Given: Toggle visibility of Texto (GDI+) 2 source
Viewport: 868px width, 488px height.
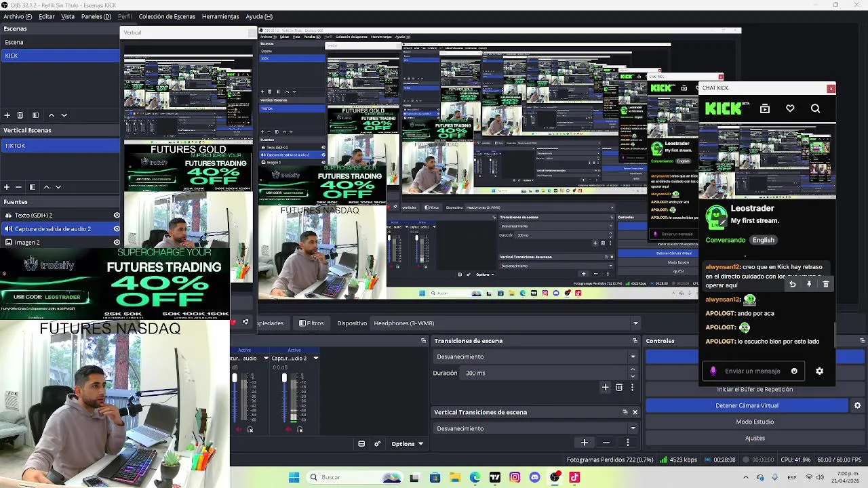Looking at the screenshot, I should (117, 215).
